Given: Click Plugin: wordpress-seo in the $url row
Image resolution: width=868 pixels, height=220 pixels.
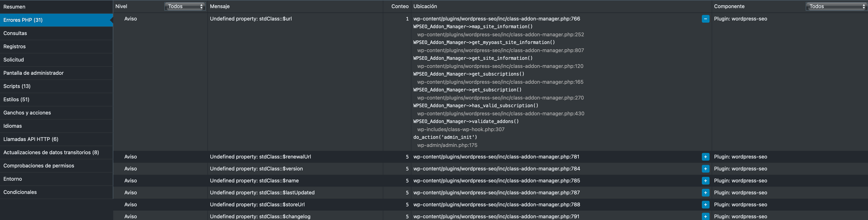Looking at the screenshot, I should click(x=740, y=19).
